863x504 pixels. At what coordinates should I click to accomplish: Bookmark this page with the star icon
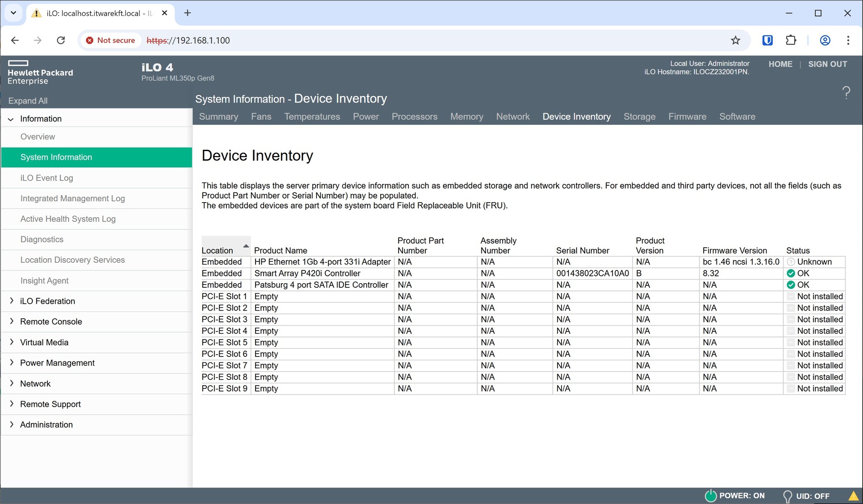[735, 41]
